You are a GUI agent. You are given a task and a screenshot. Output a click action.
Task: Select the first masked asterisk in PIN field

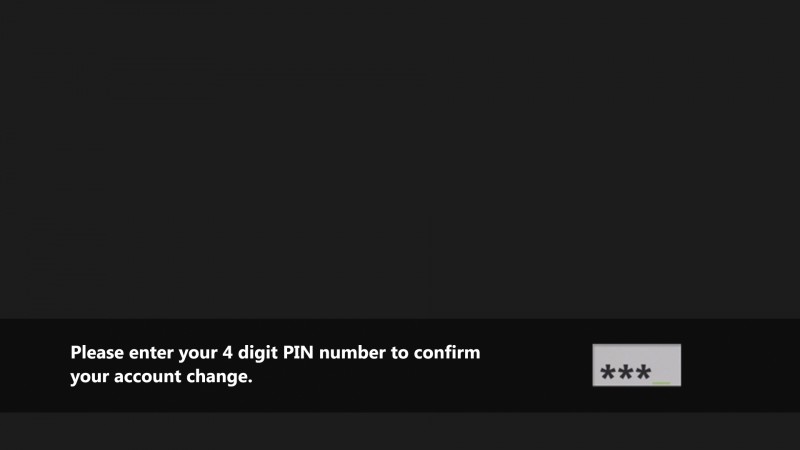point(608,372)
